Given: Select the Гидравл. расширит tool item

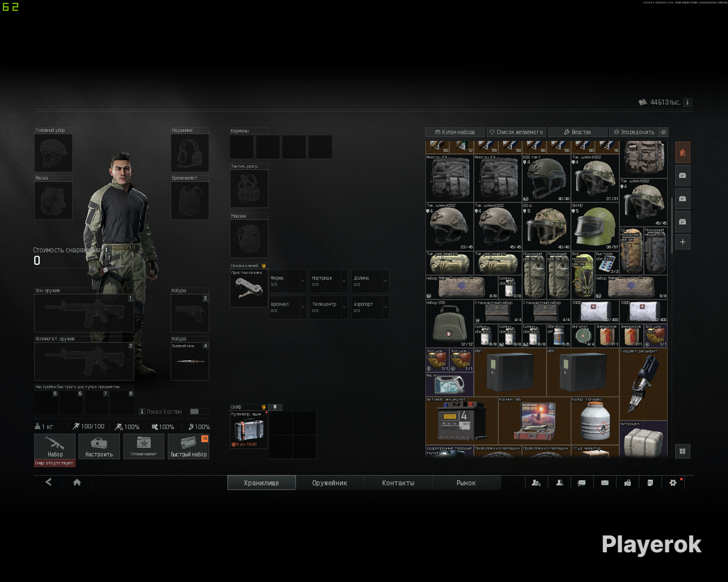Looking at the screenshot, I should click(x=644, y=384).
